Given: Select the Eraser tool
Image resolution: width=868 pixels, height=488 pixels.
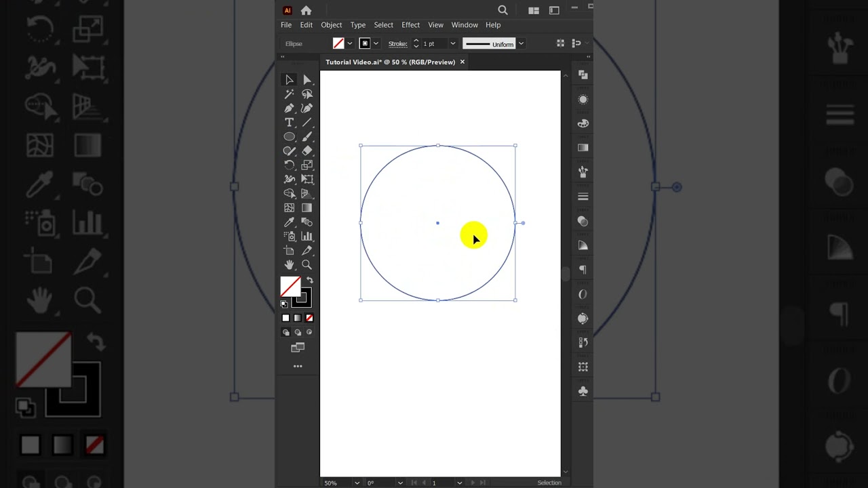Looking at the screenshot, I should point(307,151).
